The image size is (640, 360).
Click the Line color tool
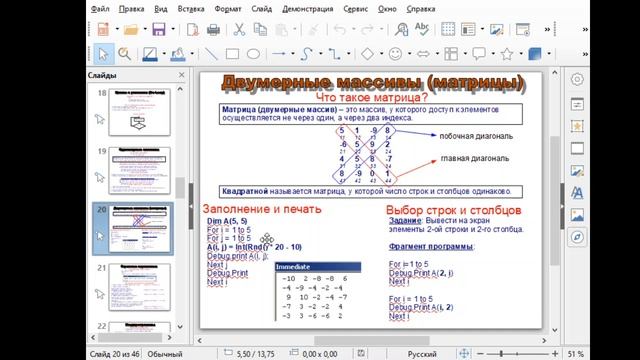pyautogui.click(x=150, y=54)
